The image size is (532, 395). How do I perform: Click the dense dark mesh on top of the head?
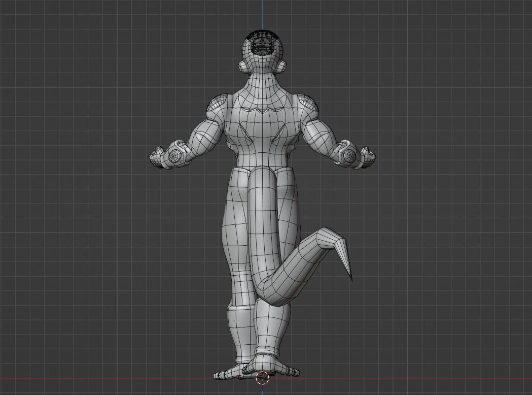click(262, 43)
